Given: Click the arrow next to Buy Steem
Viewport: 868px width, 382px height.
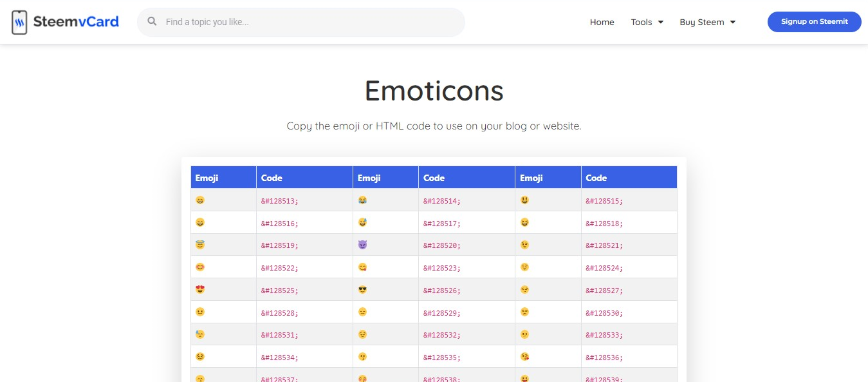Looking at the screenshot, I should (x=732, y=22).
